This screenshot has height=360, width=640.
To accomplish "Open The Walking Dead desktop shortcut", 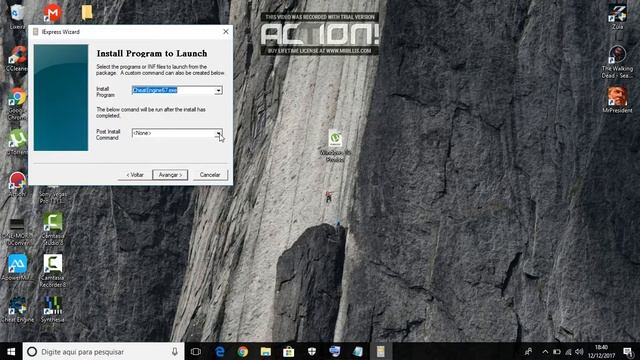I will click(x=617, y=62).
